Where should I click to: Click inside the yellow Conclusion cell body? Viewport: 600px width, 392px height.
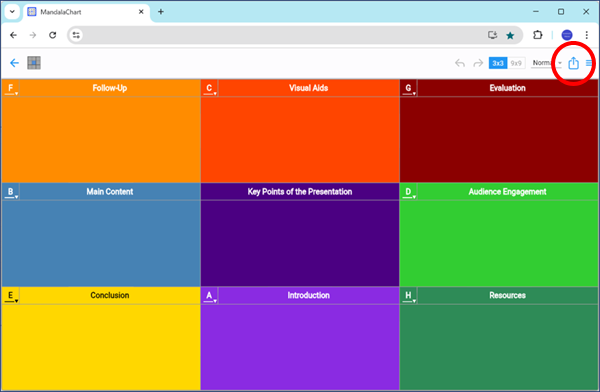101,347
